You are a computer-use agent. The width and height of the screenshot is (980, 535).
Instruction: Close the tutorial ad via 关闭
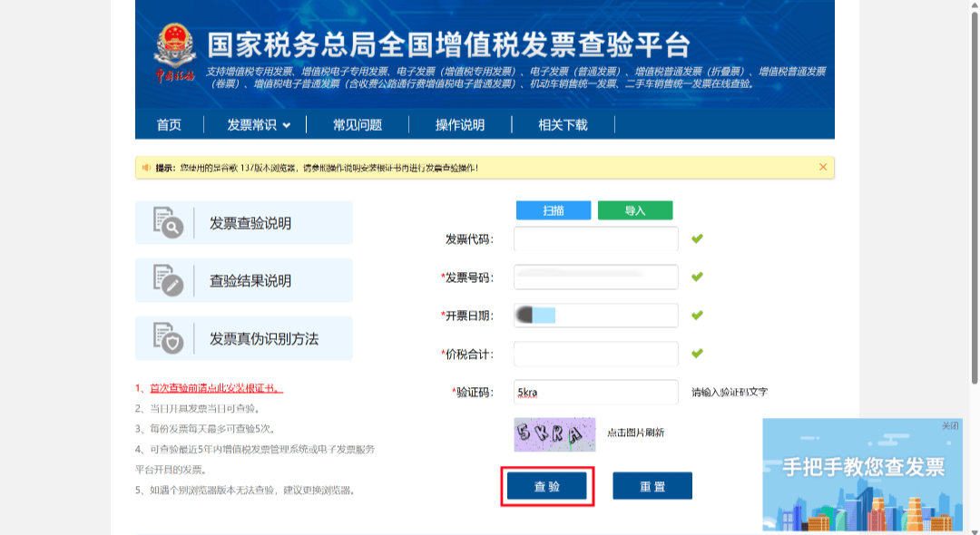[x=949, y=425]
